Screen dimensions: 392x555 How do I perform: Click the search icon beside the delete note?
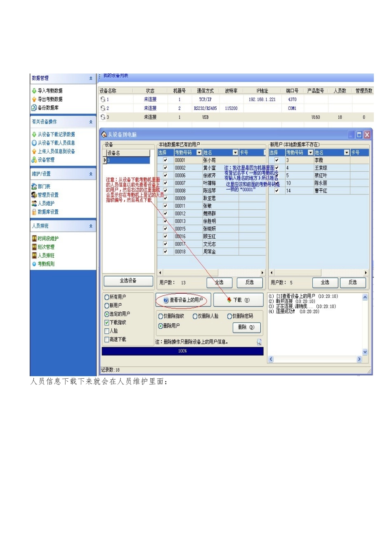(x=259, y=342)
